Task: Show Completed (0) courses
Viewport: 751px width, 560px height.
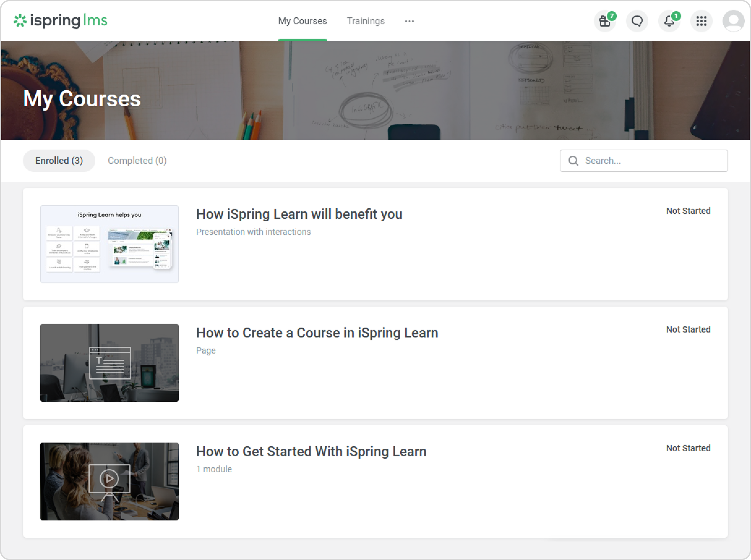Action: click(137, 161)
